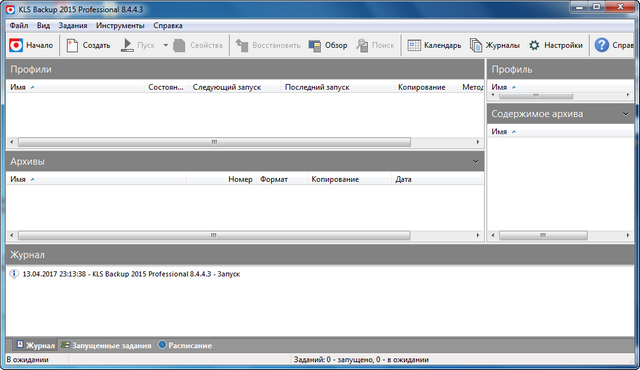Click Содержимое архива horizontal scrollbar thumb
Screen dimensions: 640x370
(x=543, y=235)
